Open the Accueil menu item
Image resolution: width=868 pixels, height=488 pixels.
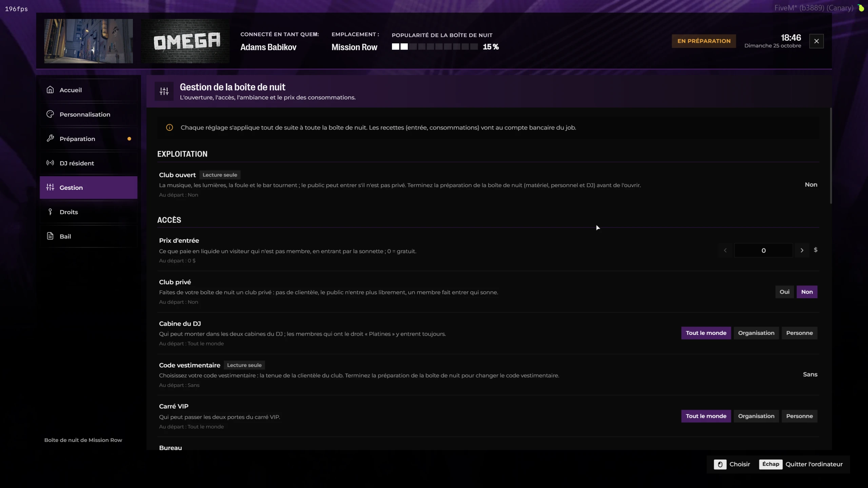tap(88, 90)
